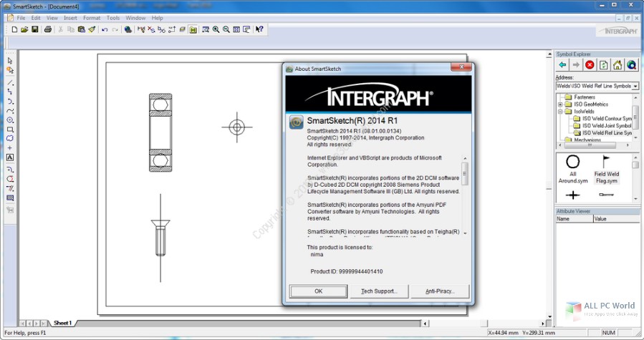Click the Paste clipboard icon
This screenshot has height=340, width=644.
(82, 29)
